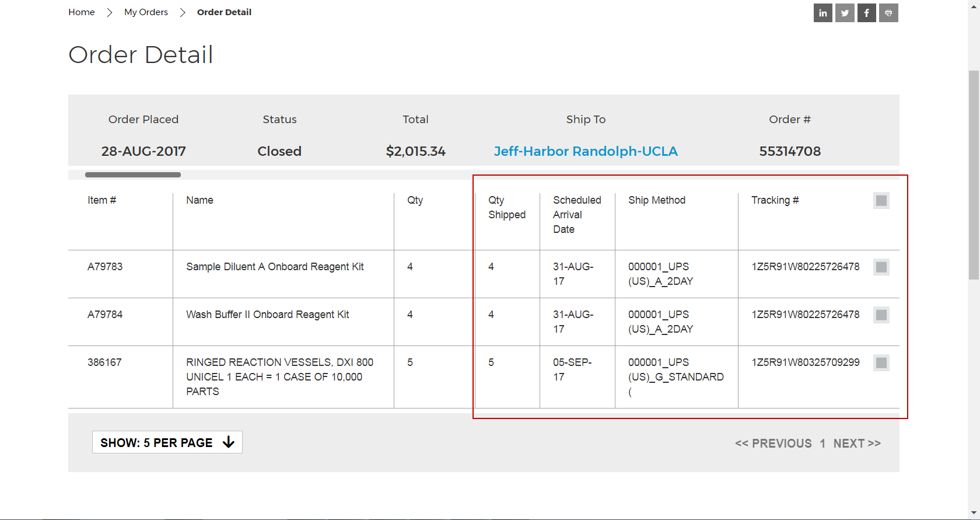Click the Order Detail breadcrumb text

tap(224, 12)
